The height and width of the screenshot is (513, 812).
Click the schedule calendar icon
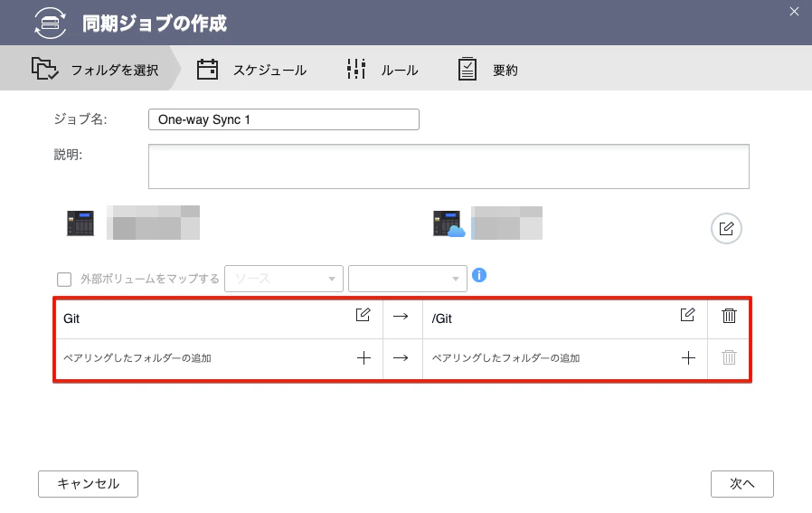(x=207, y=69)
